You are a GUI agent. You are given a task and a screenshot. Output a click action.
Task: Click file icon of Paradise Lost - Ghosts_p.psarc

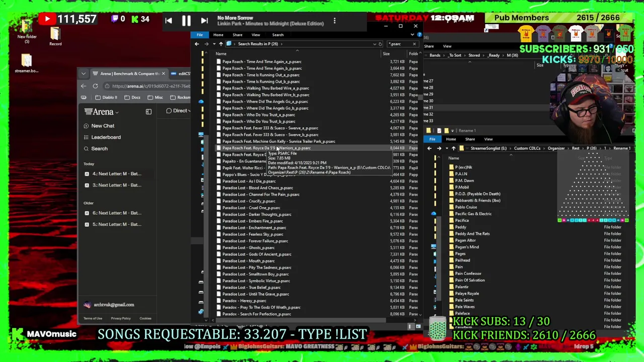coord(218,247)
